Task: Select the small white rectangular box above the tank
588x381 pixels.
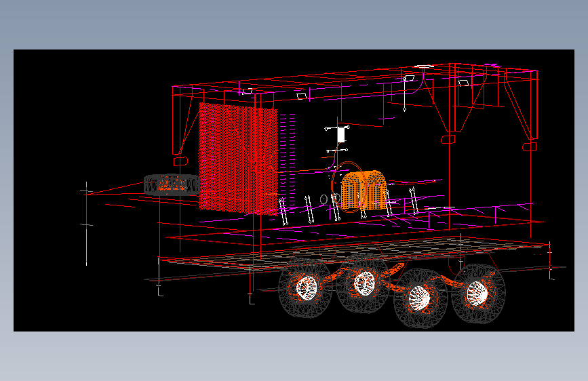Action: 341,135
